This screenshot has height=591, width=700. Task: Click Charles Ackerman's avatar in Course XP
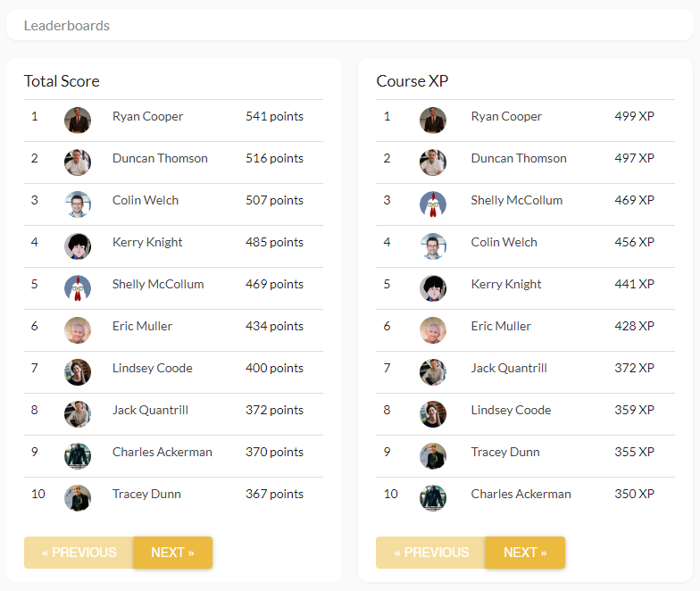(433, 498)
